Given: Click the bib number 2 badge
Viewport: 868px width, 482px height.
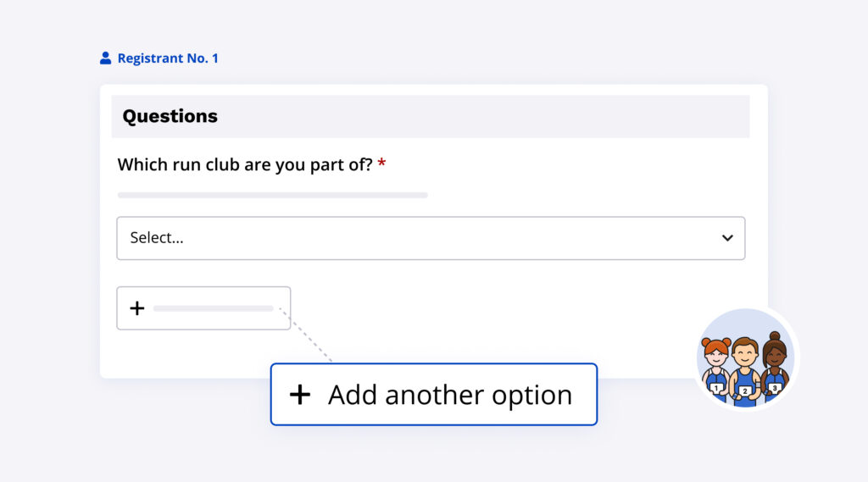Looking at the screenshot, I should click(745, 391).
